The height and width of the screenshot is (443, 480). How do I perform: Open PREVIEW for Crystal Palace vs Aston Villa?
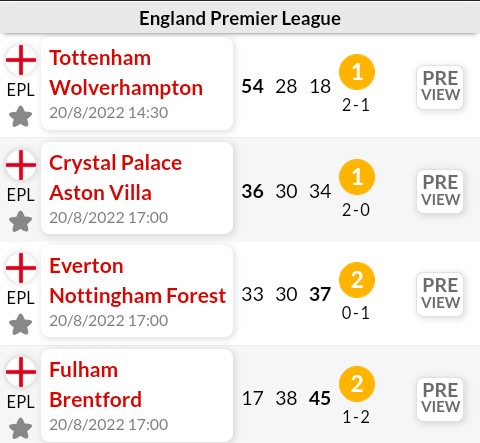pyautogui.click(x=440, y=191)
